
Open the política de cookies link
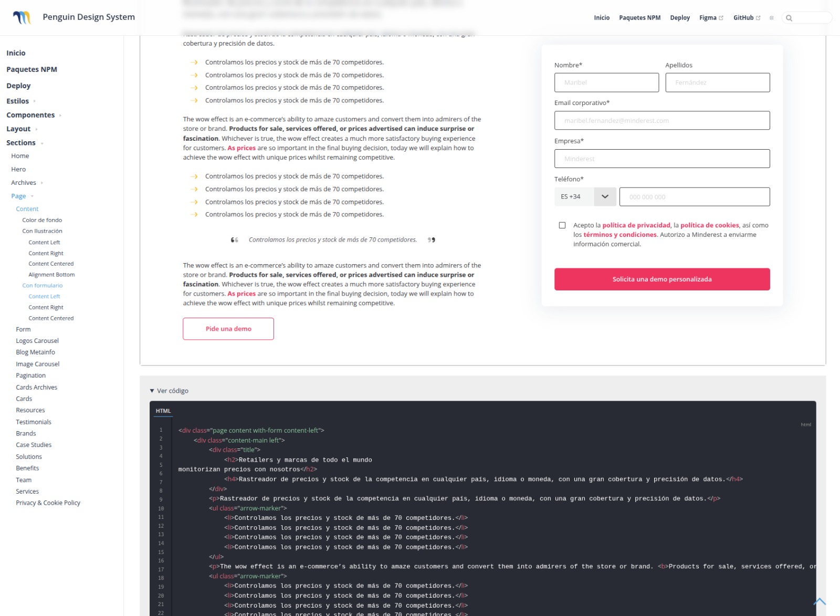point(709,225)
